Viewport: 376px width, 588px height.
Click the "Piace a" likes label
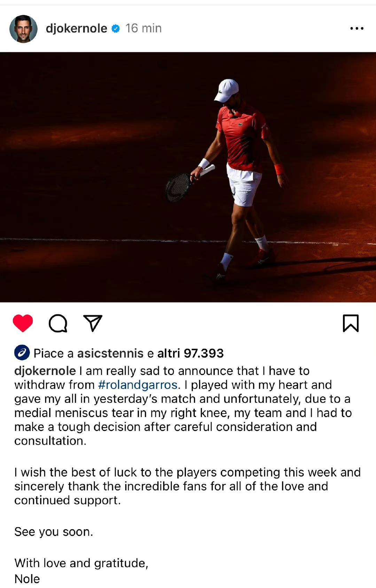(x=53, y=353)
